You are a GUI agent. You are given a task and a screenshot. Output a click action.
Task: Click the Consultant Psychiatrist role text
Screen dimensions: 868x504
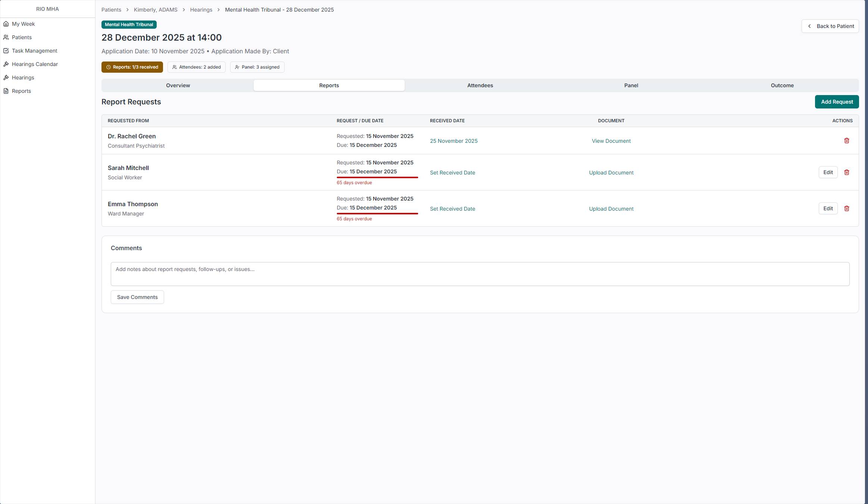pos(136,146)
